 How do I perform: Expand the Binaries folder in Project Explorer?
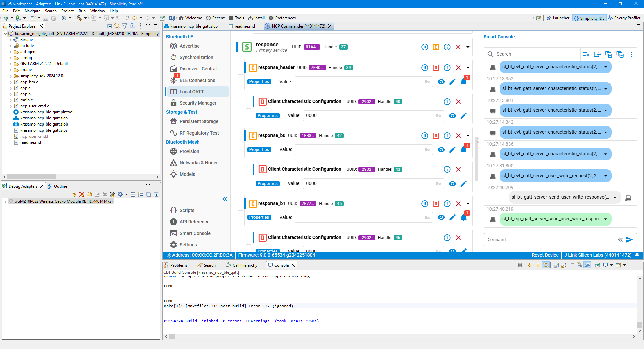(x=10, y=40)
